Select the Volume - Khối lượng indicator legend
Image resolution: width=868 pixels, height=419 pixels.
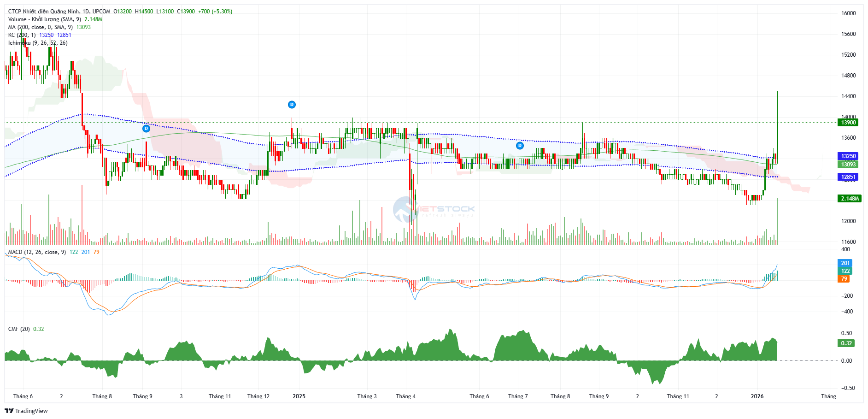pyautogui.click(x=44, y=19)
